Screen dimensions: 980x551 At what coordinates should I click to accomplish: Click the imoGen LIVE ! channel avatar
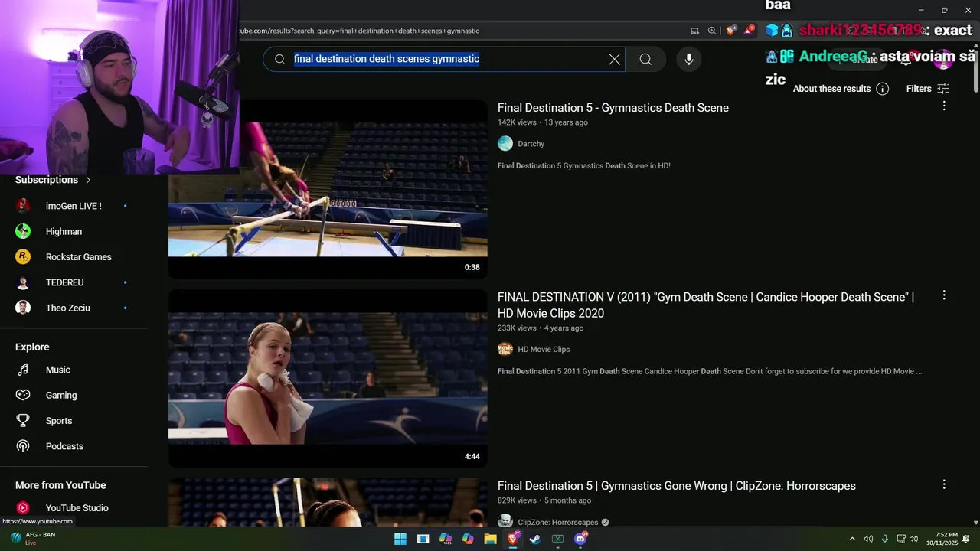coord(23,206)
